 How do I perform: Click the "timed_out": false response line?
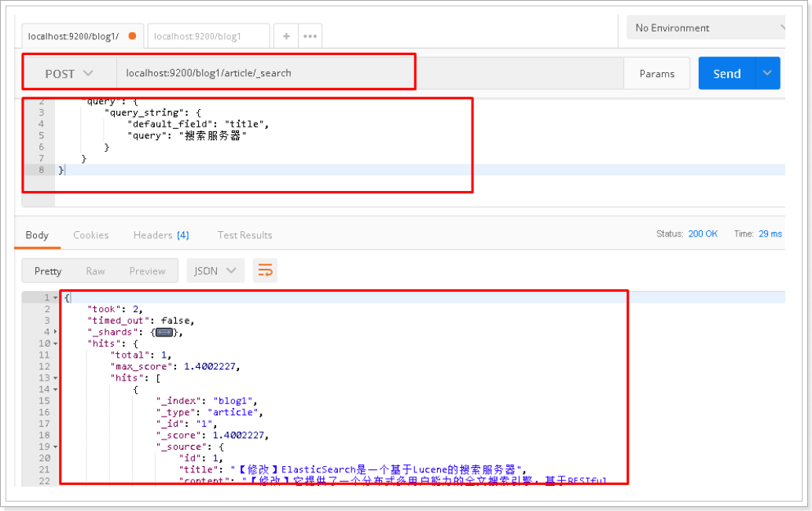pyautogui.click(x=141, y=321)
